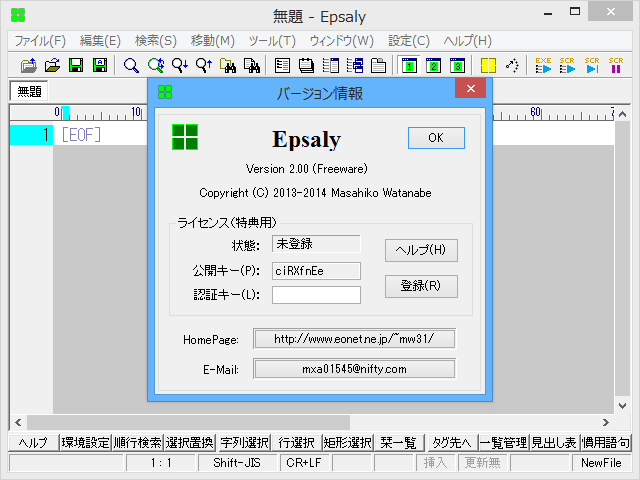Click the 順行検索 function key button

click(x=138, y=442)
